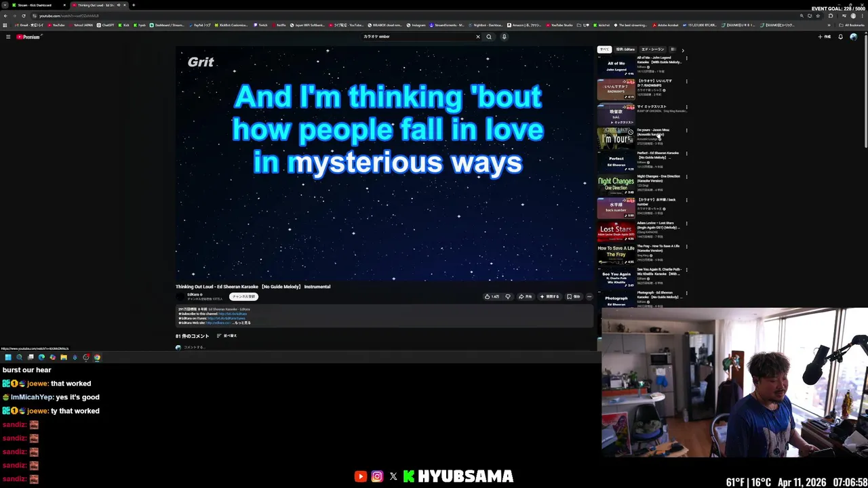This screenshot has height=488, width=868.
Task: Start voice search with microphone icon
Action: [504, 37]
